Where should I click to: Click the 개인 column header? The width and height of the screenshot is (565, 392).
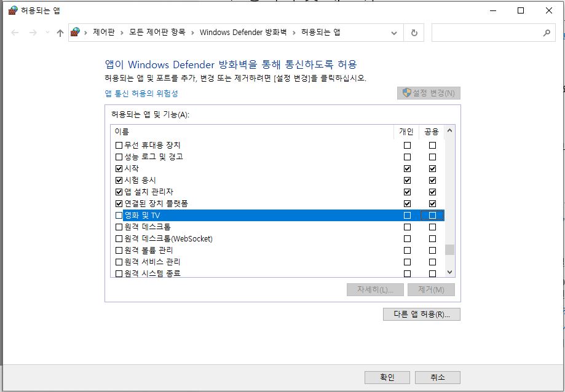click(x=406, y=131)
